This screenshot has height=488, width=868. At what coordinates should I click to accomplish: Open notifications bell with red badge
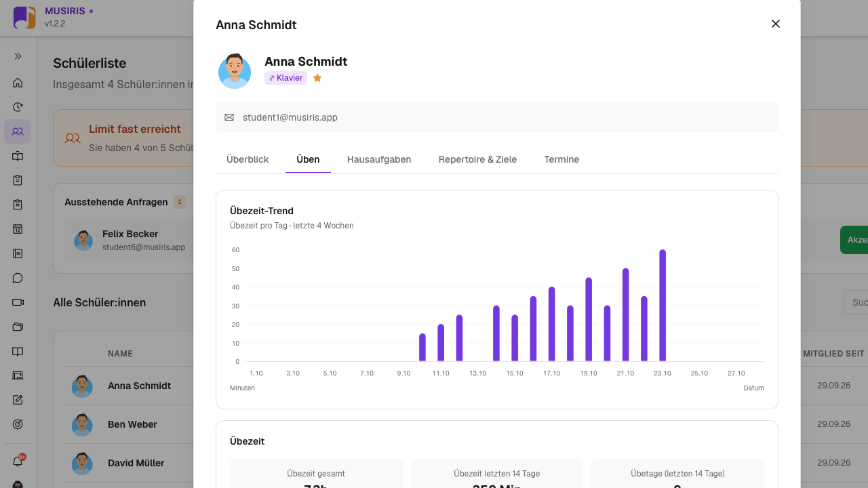click(18, 461)
